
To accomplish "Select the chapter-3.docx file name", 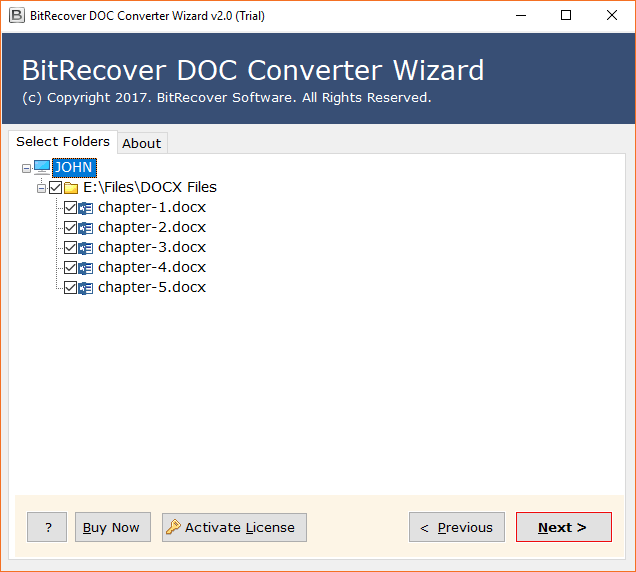I will click(x=152, y=247).
